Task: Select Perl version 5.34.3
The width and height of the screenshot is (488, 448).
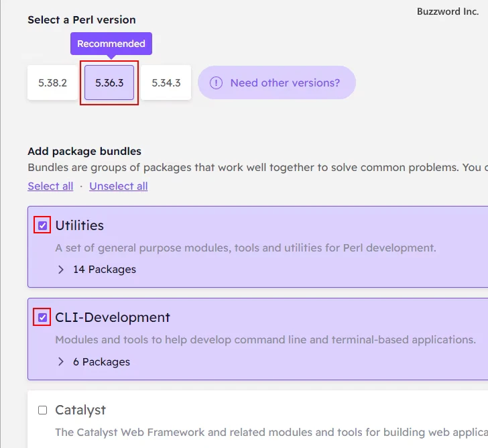Action: click(x=166, y=82)
